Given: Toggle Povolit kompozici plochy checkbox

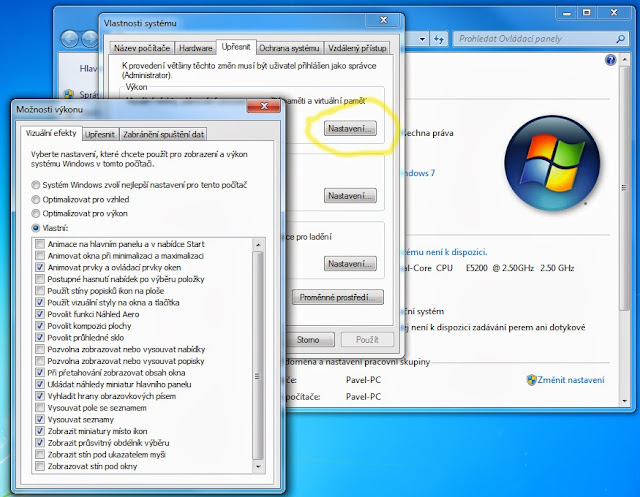Looking at the screenshot, I should (40, 326).
